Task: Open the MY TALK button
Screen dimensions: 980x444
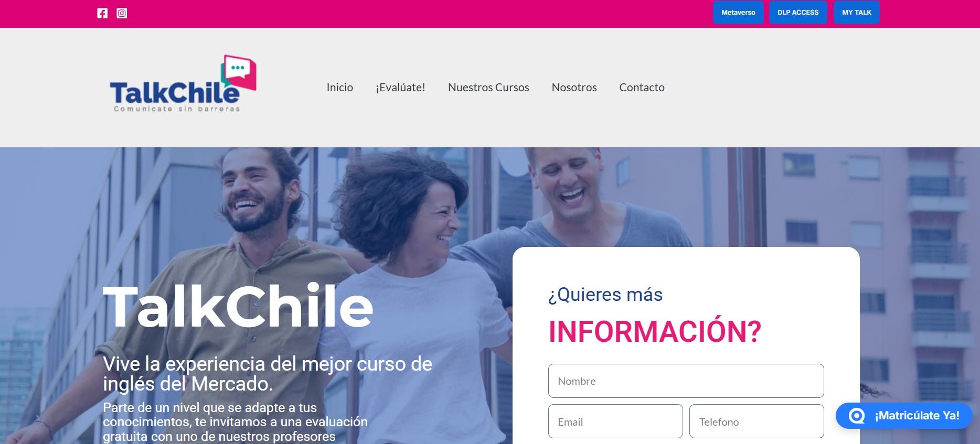Action: point(857,13)
